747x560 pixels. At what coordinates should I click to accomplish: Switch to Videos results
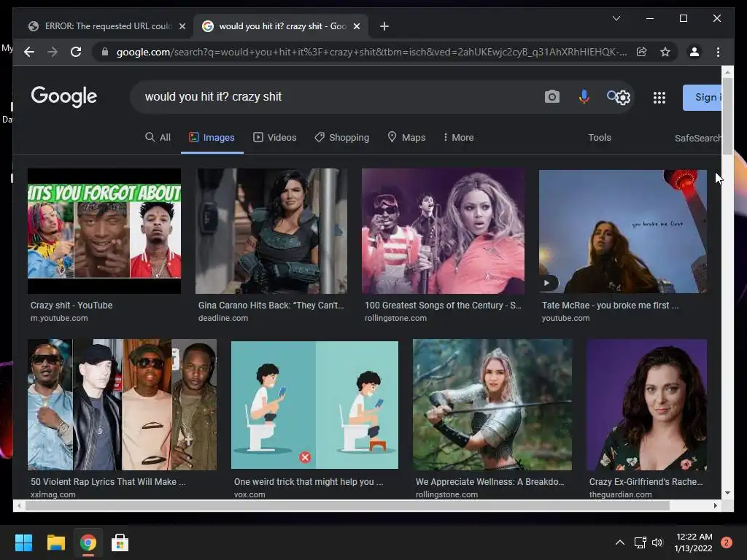(274, 138)
